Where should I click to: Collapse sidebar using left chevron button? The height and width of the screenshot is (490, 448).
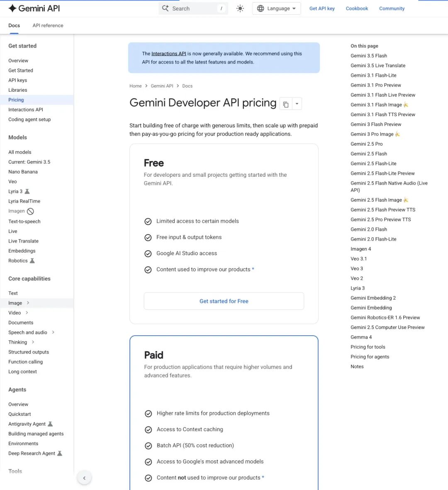(x=84, y=478)
